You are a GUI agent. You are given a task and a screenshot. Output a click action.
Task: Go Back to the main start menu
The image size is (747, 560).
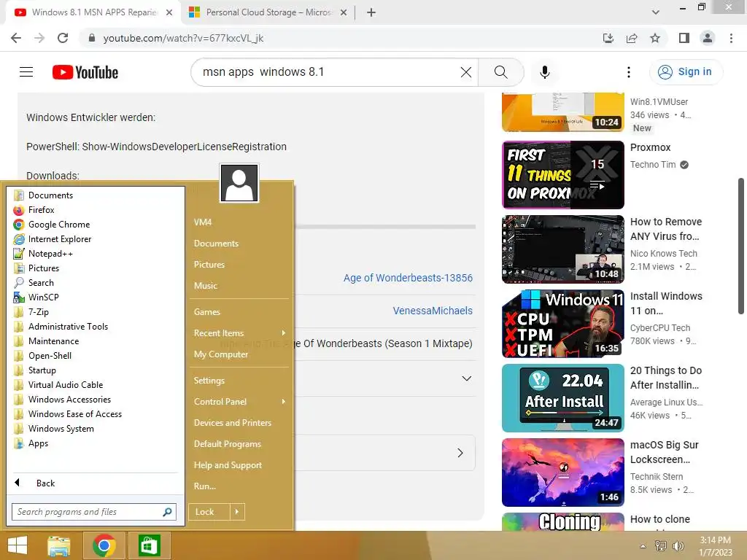click(x=45, y=483)
